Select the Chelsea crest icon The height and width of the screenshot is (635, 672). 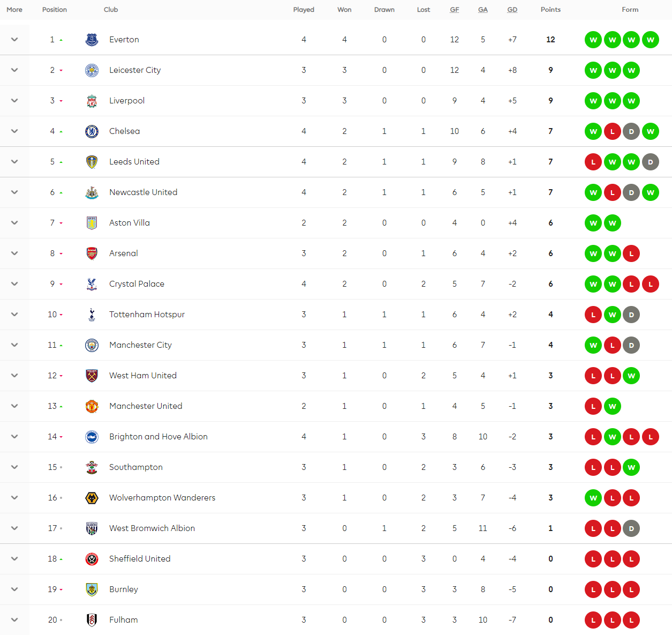(92, 131)
